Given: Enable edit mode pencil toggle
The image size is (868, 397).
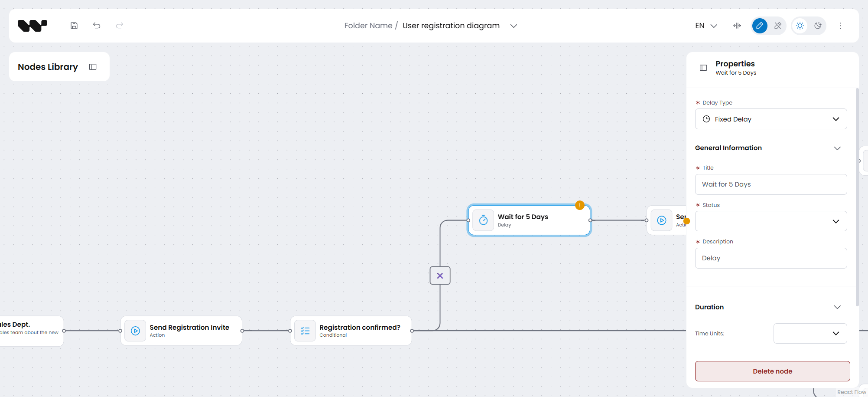Looking at the screenshot, I should click(x=760, y=26).
